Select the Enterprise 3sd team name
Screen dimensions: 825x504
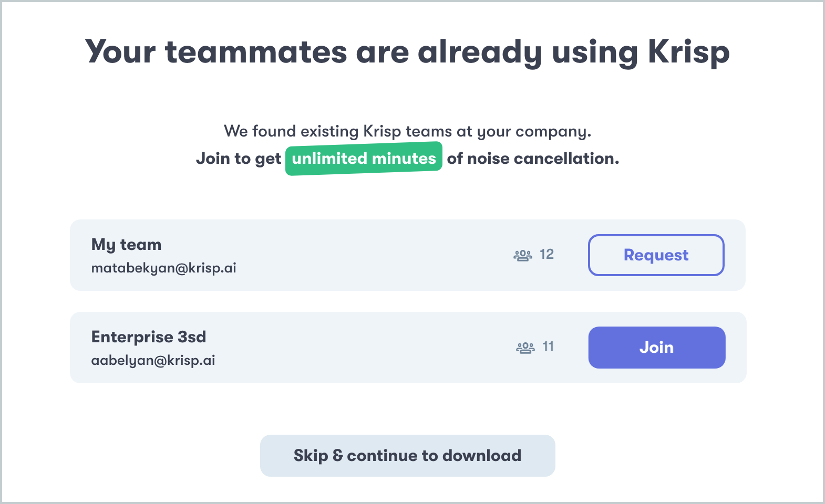coord(149,337)
